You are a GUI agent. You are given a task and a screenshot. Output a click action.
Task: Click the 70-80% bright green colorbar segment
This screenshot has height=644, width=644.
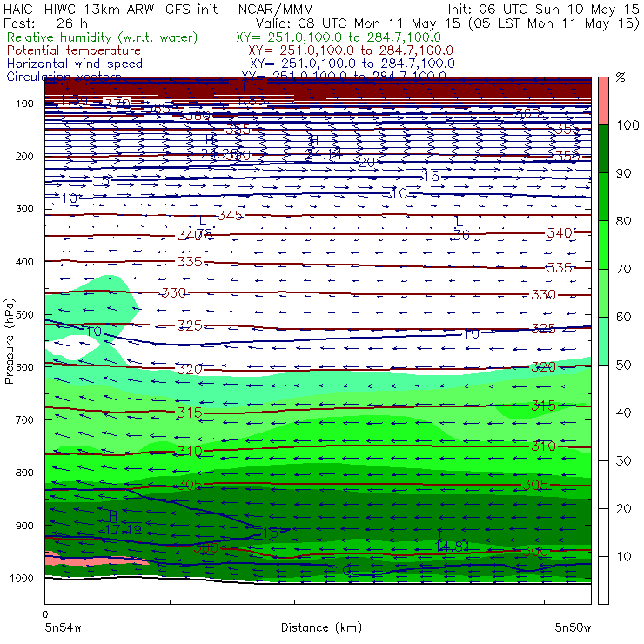click(x=603, y=245)
